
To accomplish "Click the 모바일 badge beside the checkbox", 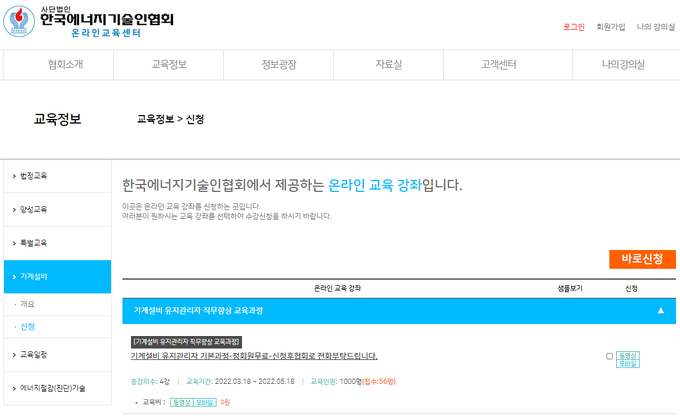I will 628,363.
